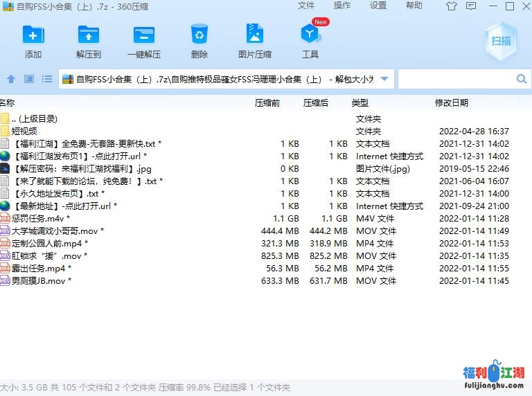Switch to the list view icon
This screenshot has height=396, width=532.
pos(47,79)
